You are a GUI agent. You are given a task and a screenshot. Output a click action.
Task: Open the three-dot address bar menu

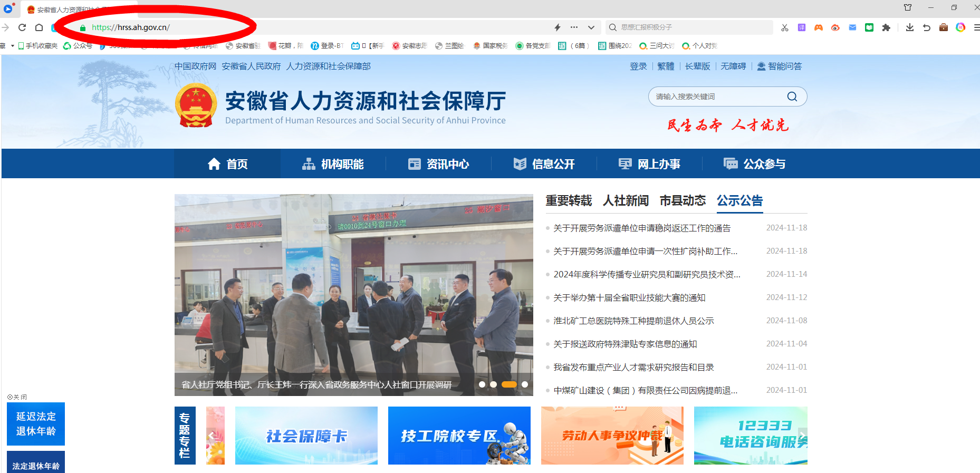click(574, 27)
